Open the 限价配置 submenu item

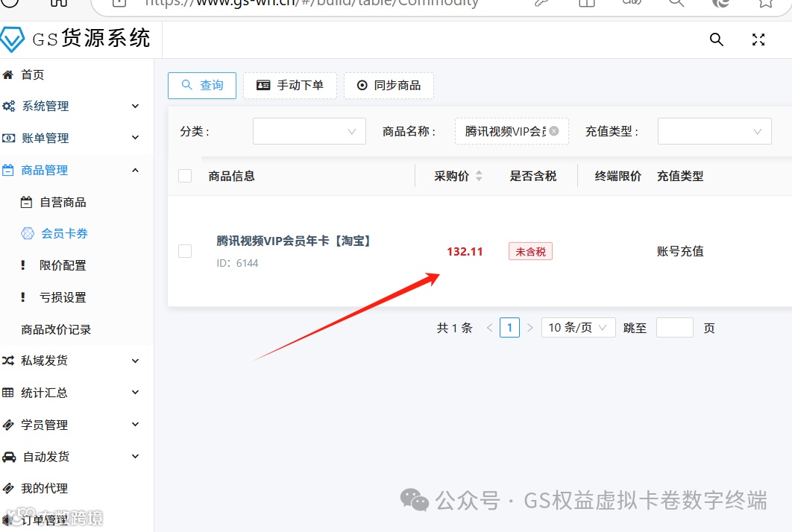(x=63, y=265)
